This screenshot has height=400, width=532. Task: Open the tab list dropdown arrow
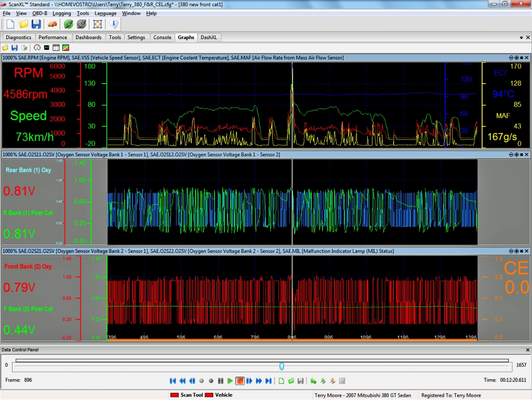tap(521, 37)
